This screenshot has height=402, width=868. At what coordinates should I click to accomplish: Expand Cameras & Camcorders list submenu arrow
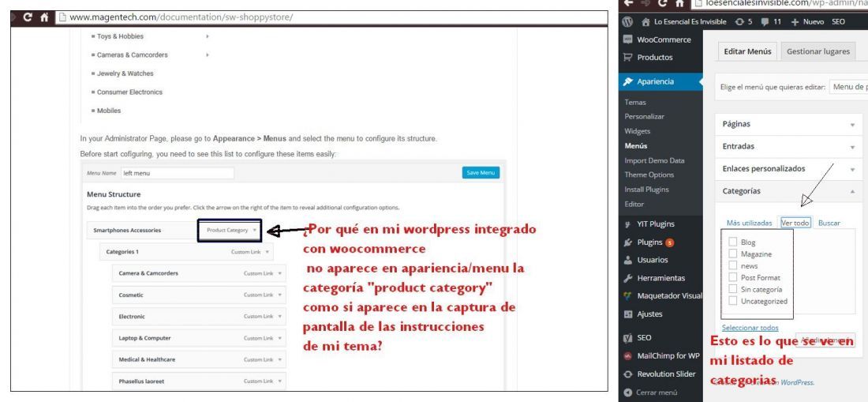point(207,54)
